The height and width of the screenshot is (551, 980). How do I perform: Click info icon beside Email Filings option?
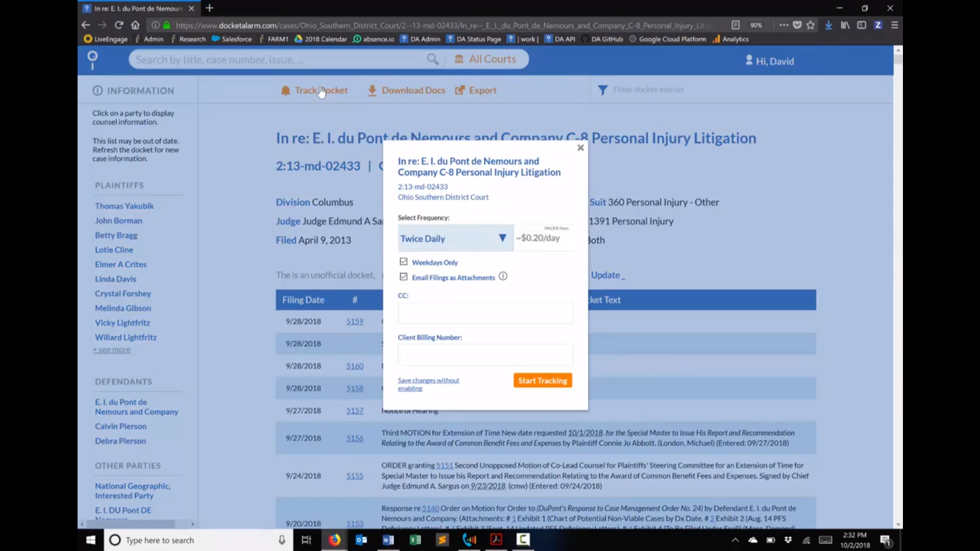tap(503, 277)
